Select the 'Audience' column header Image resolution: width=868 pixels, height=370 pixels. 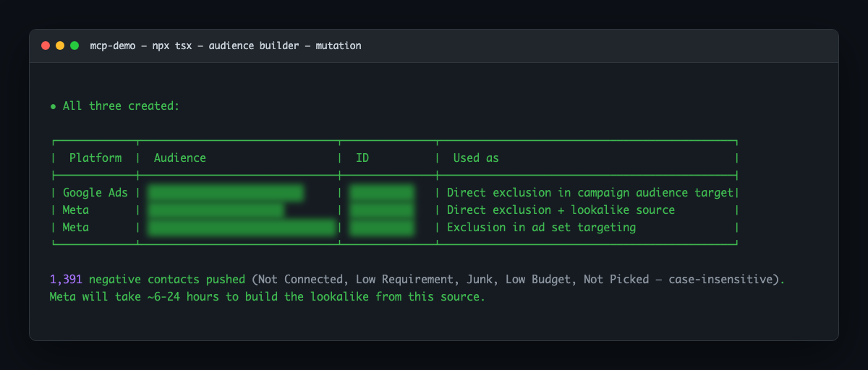pyautogui.click(x=180, y=158)
